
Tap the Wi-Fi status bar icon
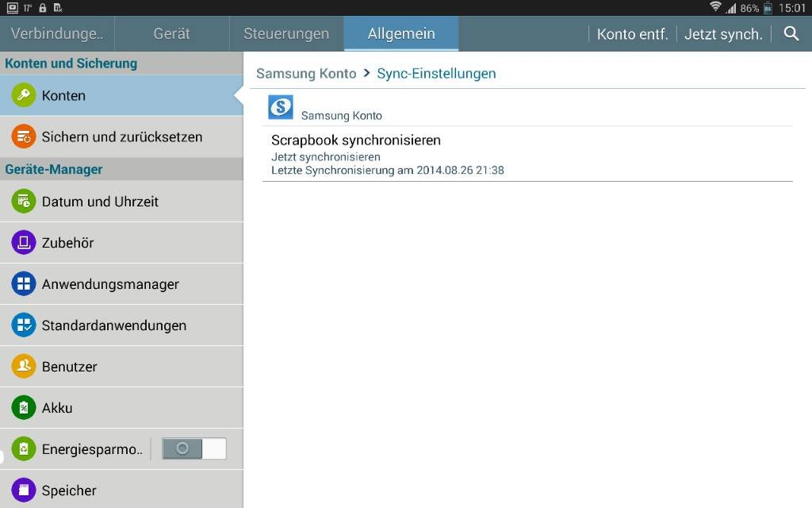click(x=715, y=6)
